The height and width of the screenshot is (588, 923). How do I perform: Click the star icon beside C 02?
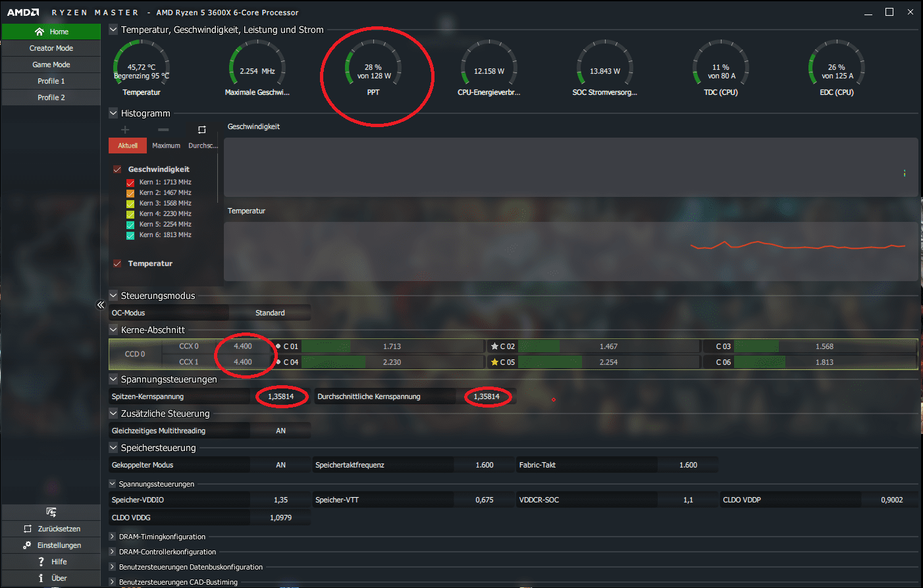(x=494, y=346)
